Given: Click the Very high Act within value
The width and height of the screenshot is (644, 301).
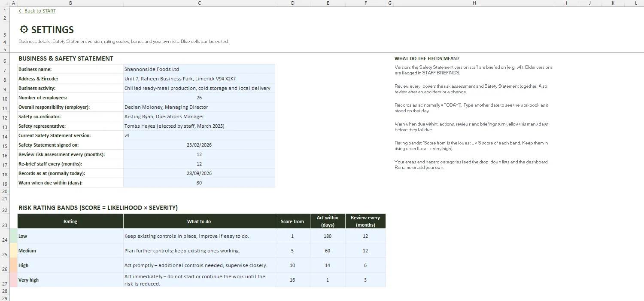Looking at the screenshot, I should click(x=328, y=280).
